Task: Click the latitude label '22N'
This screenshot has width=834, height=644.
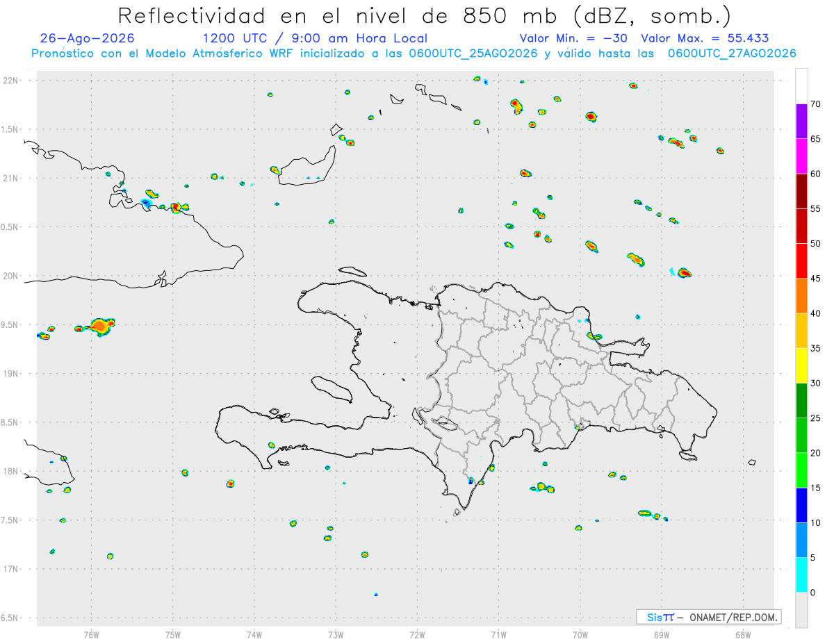Action: pos(12,81)
